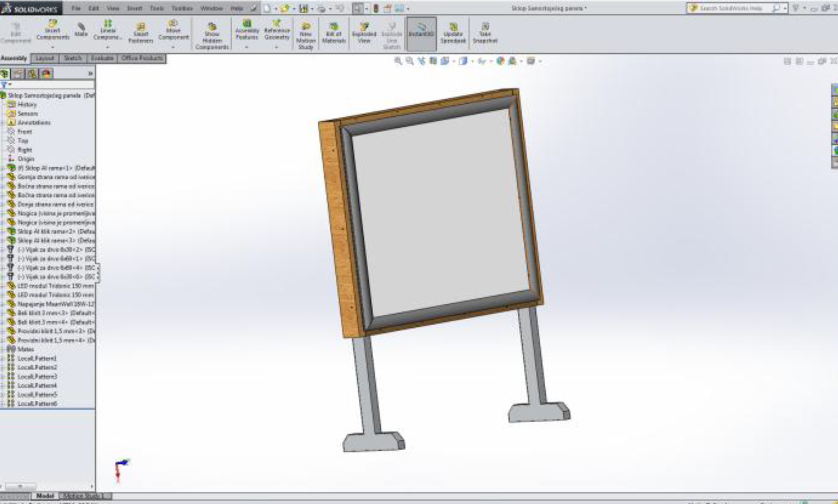This screenshot has height=504, width=838.
Task: Click Take Snapshot icon
Action: 485,33
